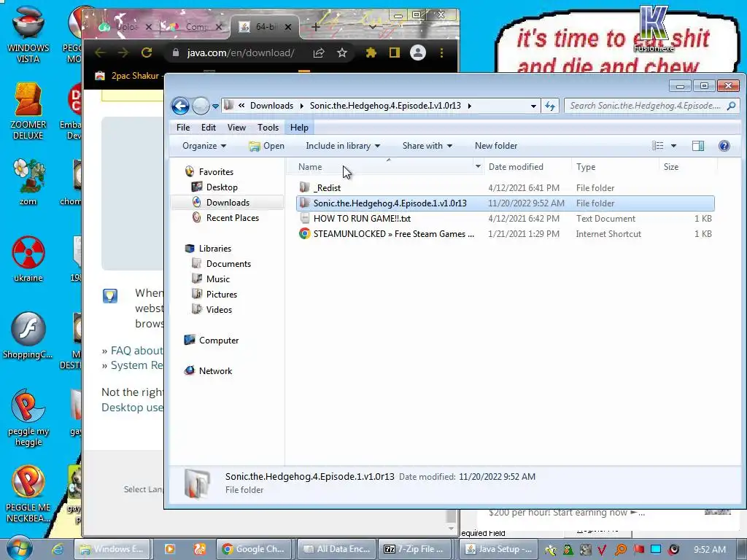The width and height of the screenshot is (747, 560).
Task: Open the view options dropdown arrow
Action: click(x=673, y=146)
